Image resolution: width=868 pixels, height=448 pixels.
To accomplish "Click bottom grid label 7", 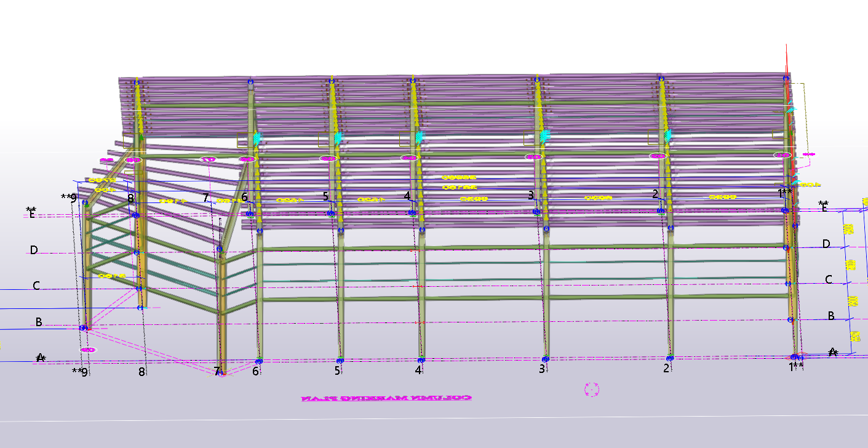I will pyautogui.click(x=217, y=371).
